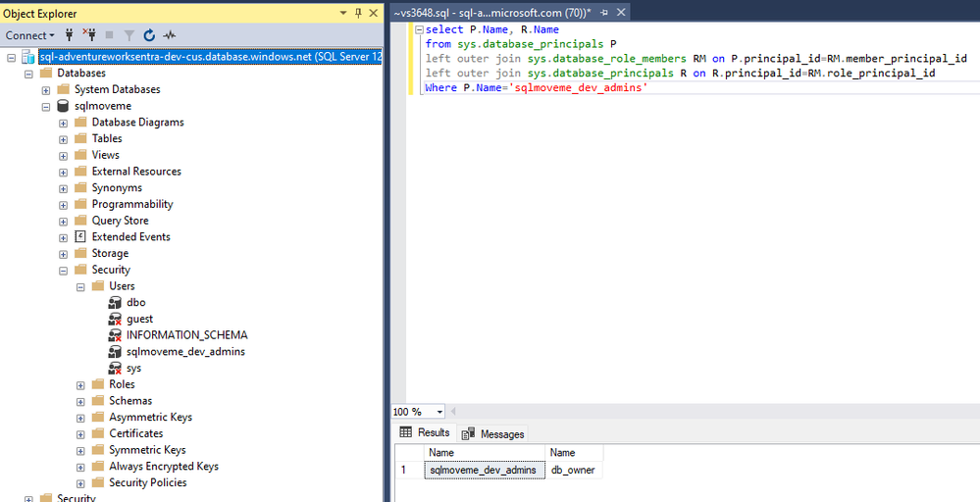Image resolution: width=980 pixels, height=502 pixels.
Task: Switch to the Results tab
Action: (425, 432)
